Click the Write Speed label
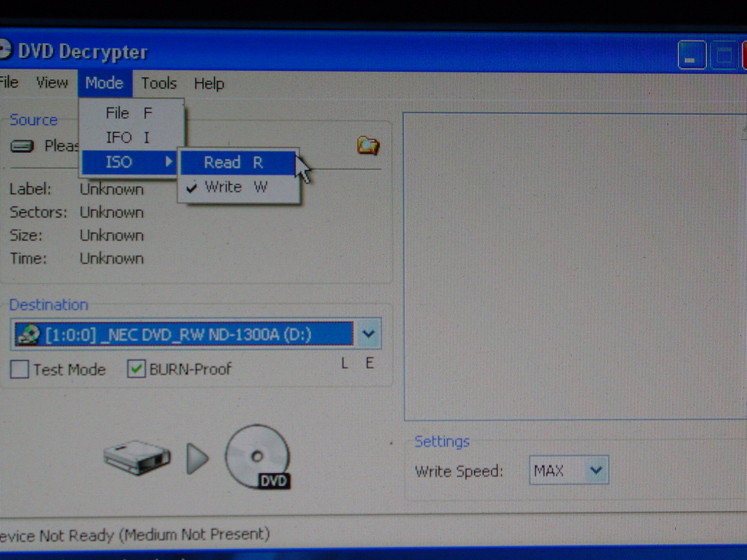747x560 pixels. [x=459, y=471]
